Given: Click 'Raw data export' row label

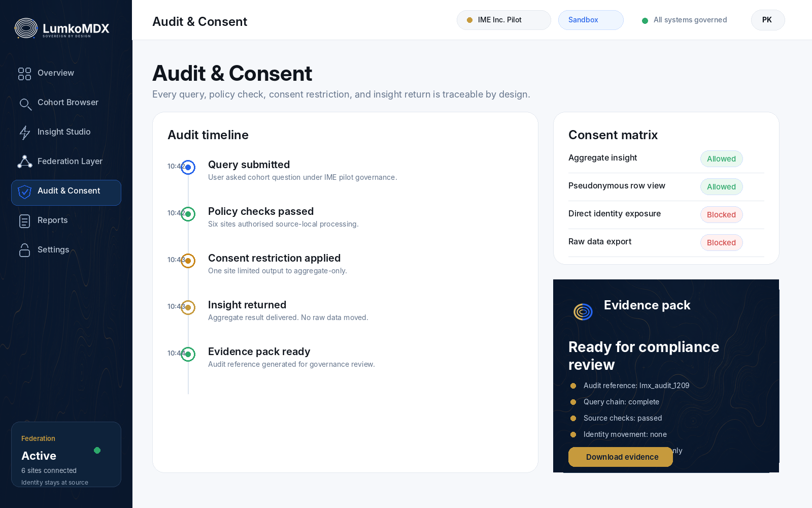Looking at the screenshot, I should tap(600, 241).
